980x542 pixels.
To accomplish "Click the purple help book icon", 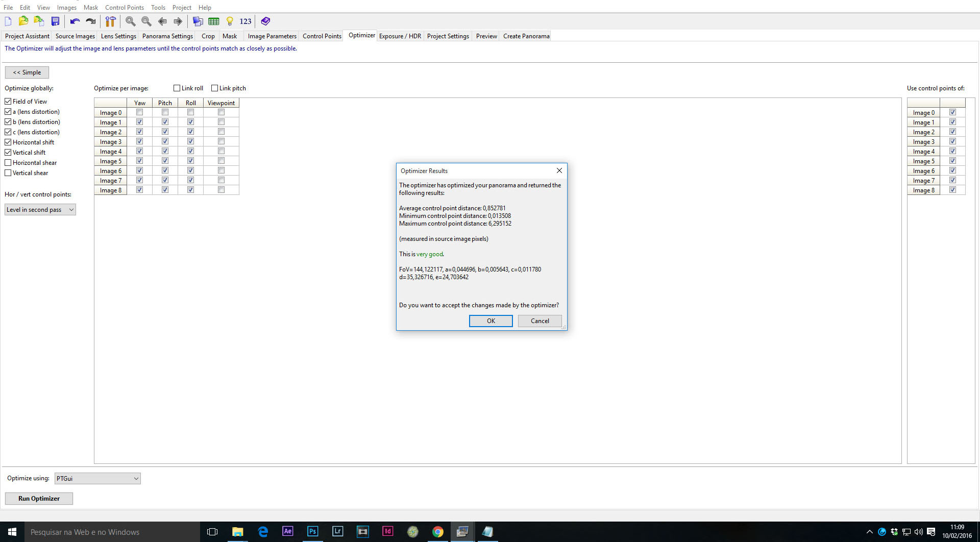I will point(265,21).
